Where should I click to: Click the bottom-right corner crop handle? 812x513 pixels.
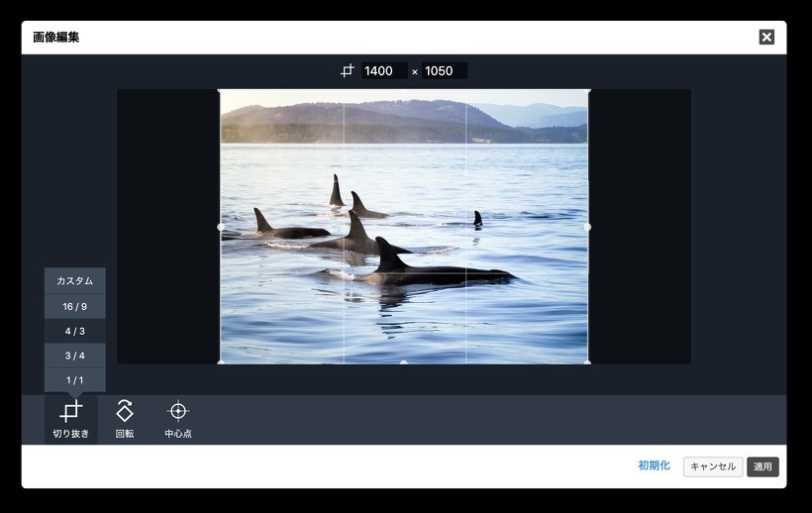(x=587, y=362)
